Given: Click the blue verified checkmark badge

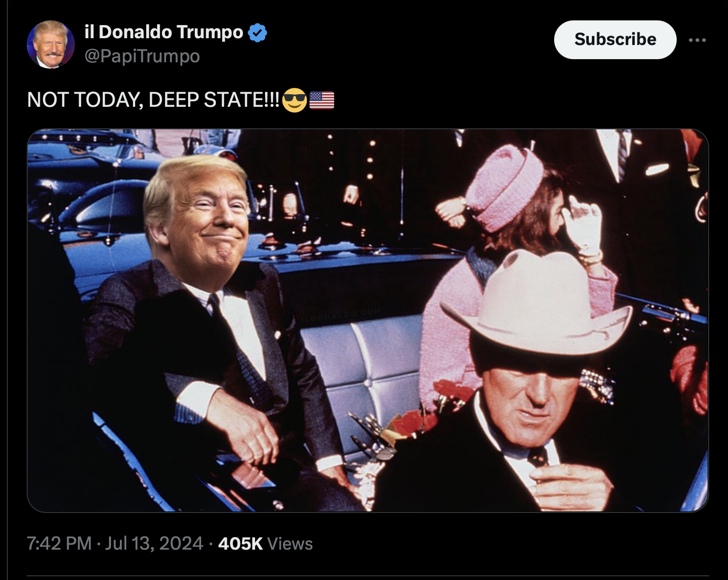Looking at the screenshot, I should coord(257,32).
